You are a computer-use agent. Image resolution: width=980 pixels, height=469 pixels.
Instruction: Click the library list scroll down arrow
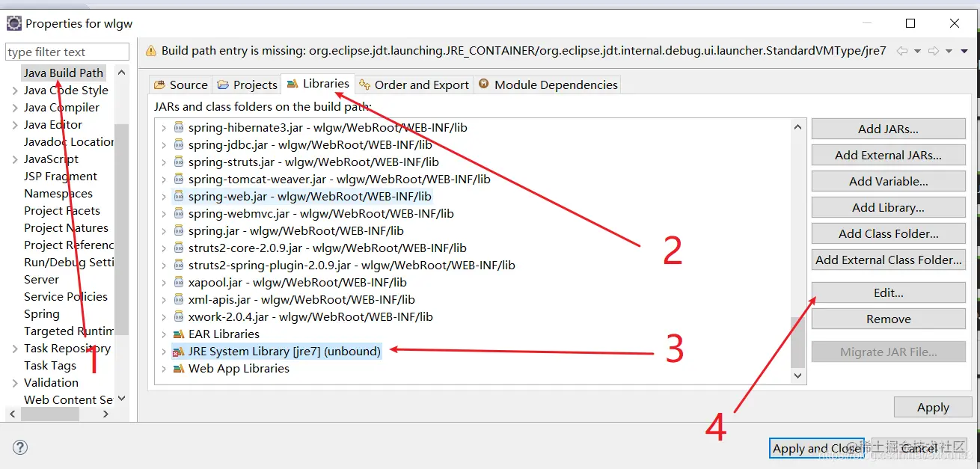click(x=798, y=376)
